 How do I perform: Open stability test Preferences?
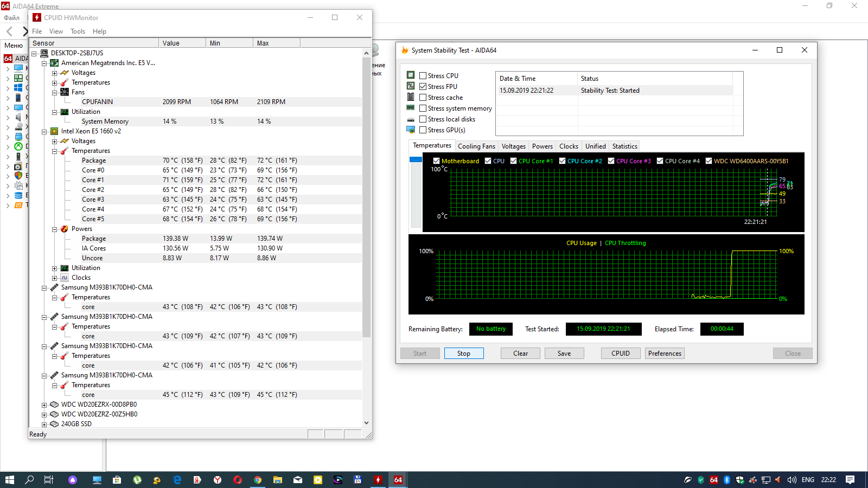[x=665, y=354]
